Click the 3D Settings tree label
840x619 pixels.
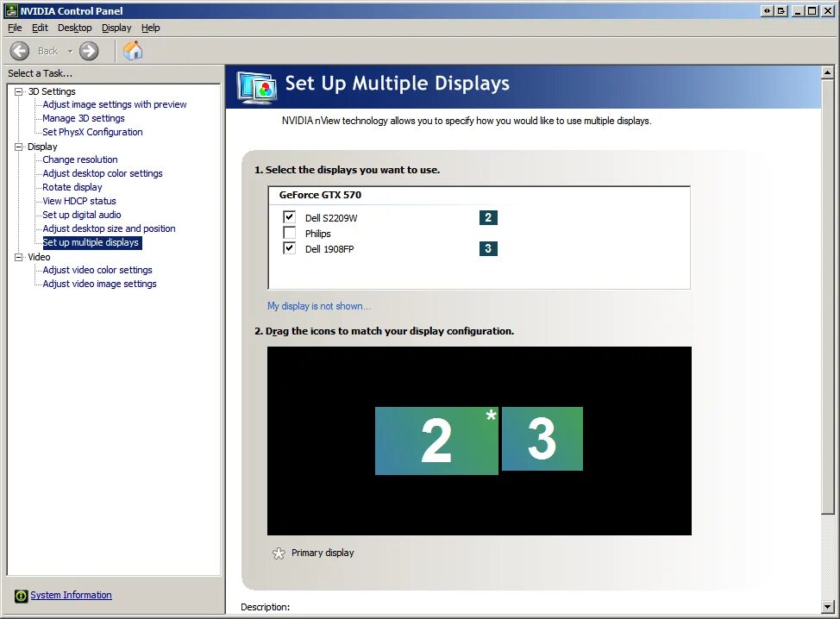(x=52, y=91)
